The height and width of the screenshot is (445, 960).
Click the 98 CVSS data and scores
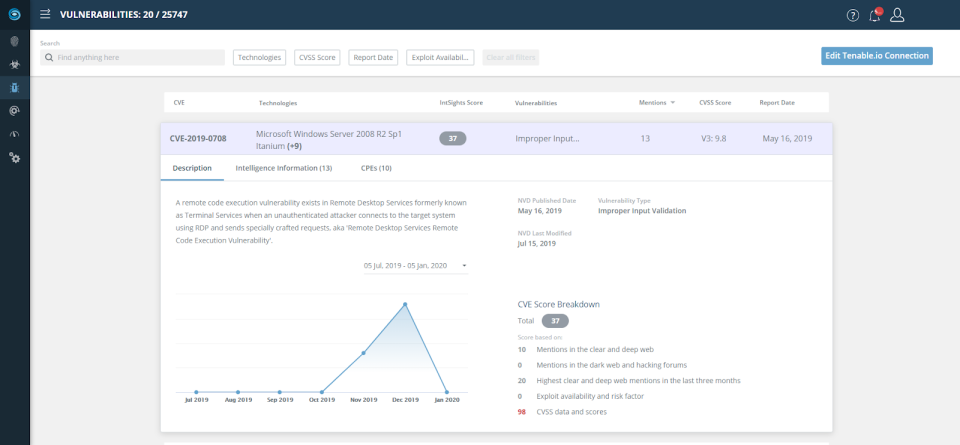(562, 412)
